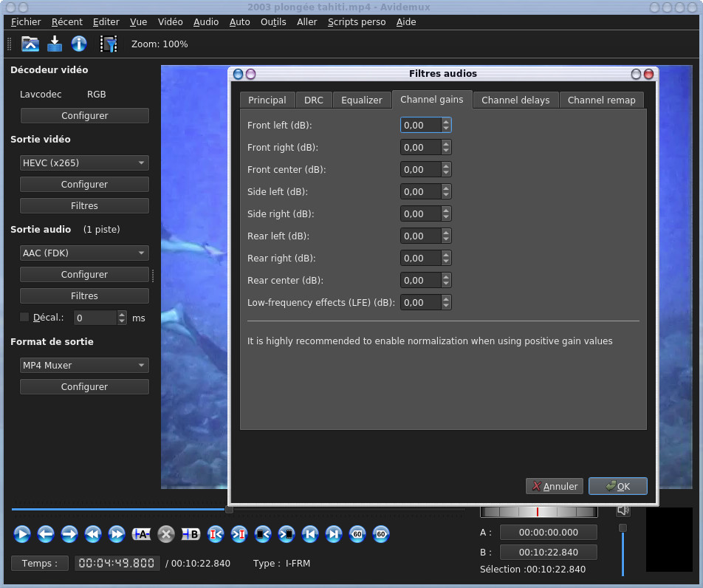Show video information via the info icon
703x588 pixels.
79,44
